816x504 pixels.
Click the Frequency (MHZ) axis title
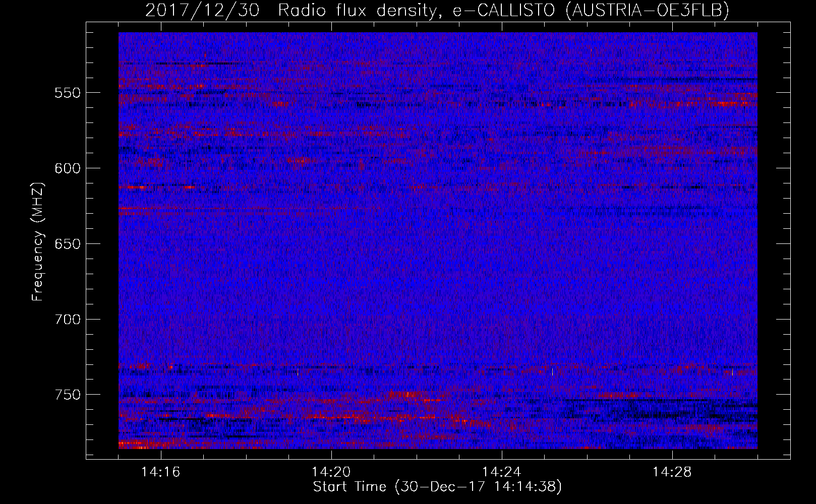coord(38,242)
